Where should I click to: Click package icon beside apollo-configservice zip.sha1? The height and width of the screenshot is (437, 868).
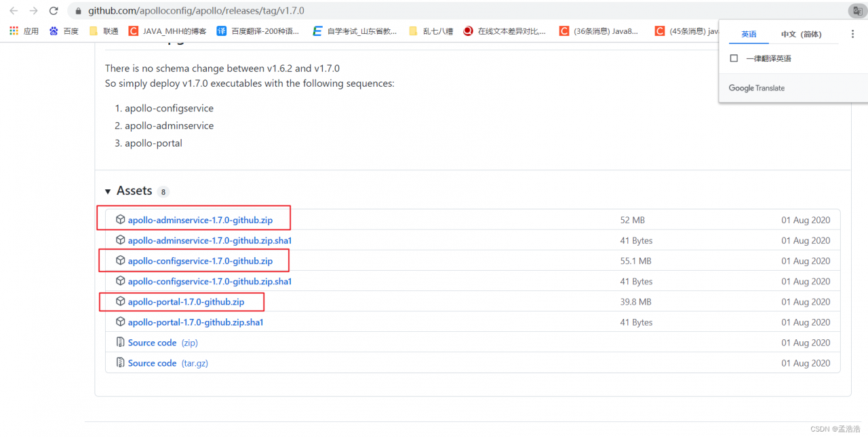coord(121,281)
